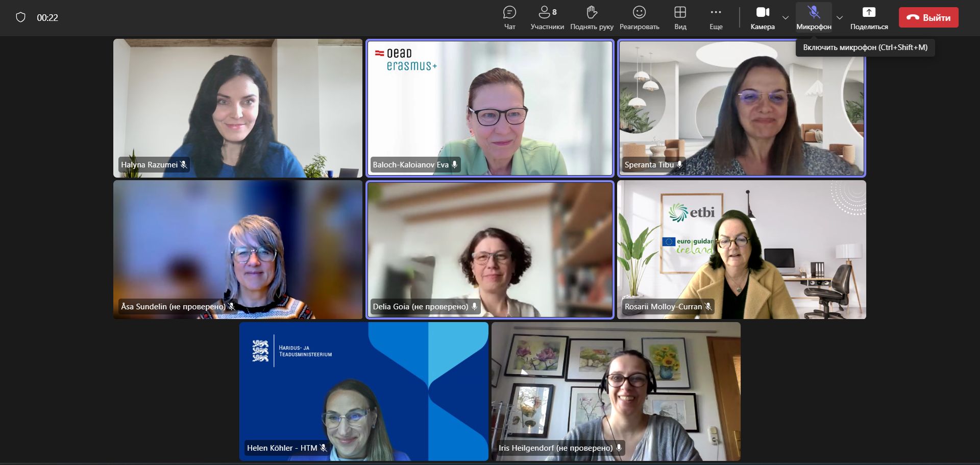Click the shield security icon
Screen dimensions: 980x465
coord(21,17)
